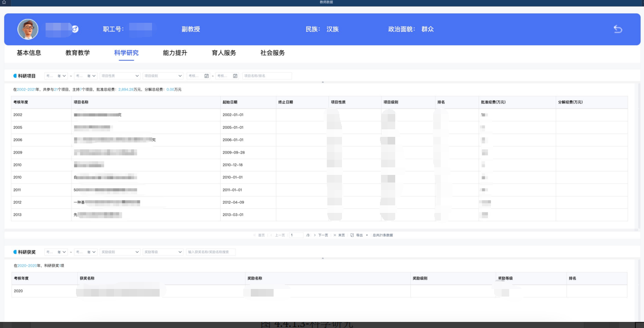Switch to the 教育教学 tab
This screenshot has width=644, height=328.
pyautogui.click(x=78, y=53)
